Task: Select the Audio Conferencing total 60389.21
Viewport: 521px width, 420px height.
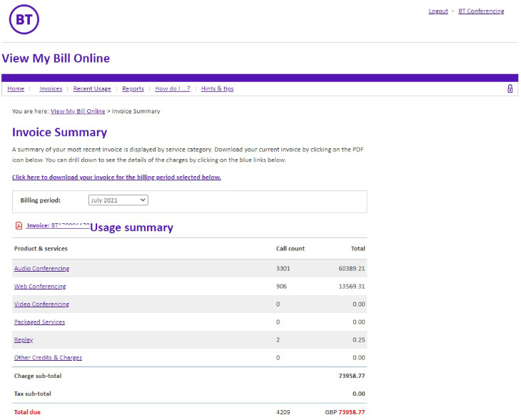Action: tap(352, 269)
